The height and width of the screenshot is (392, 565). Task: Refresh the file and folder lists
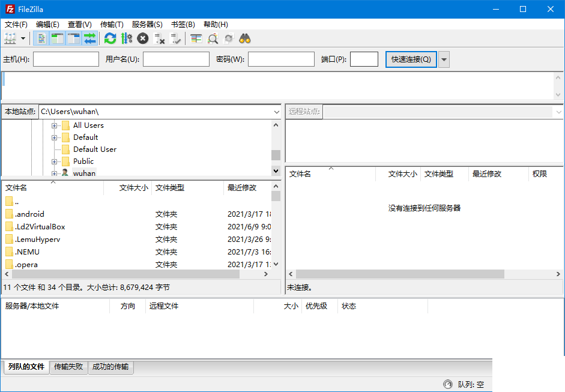click(110, 38)
